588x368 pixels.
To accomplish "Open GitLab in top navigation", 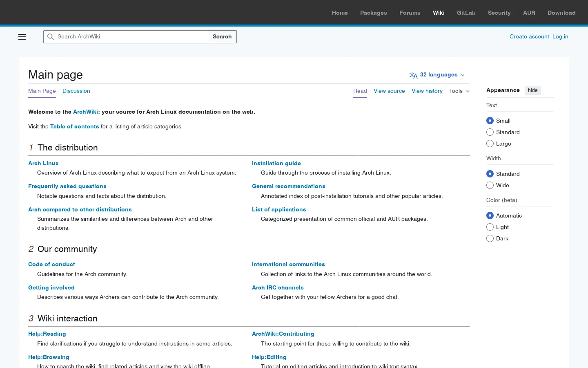I will (466, 13).
